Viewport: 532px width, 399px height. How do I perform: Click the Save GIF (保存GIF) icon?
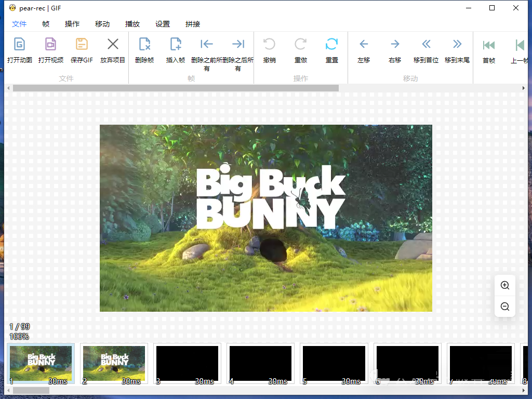pyautogui.click(x=82, y=44)
